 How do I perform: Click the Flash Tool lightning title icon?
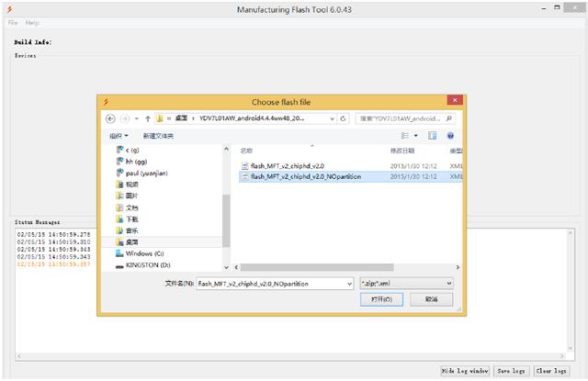[10, 9]
